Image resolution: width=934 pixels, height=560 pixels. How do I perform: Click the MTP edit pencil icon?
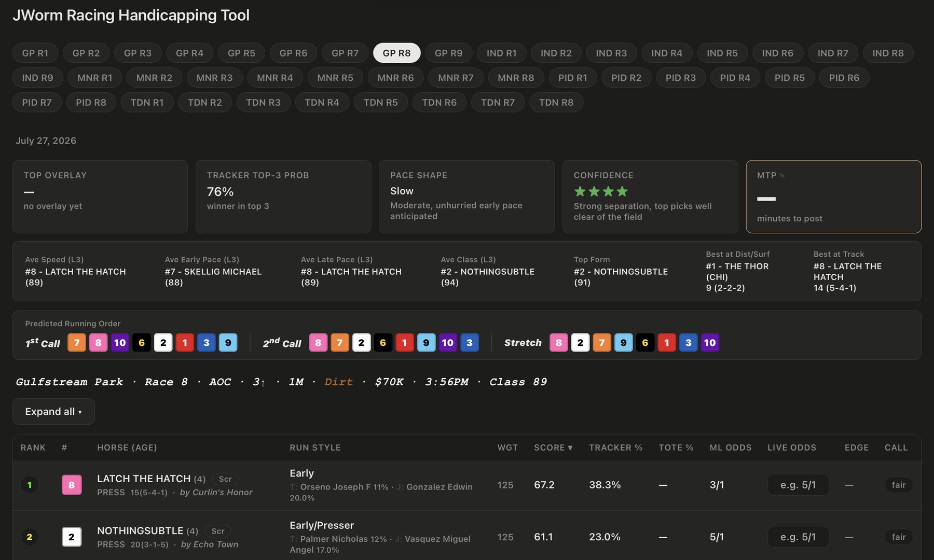pos(782,176)
